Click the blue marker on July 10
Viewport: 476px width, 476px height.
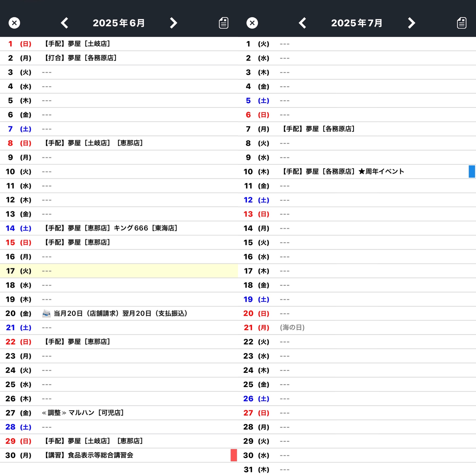(x=472, y=172)
